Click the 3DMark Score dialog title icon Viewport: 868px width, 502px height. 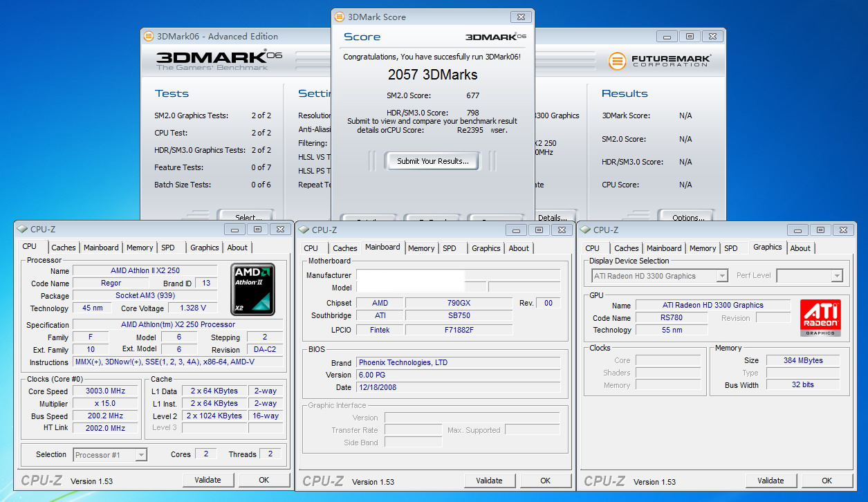[340, 17]
